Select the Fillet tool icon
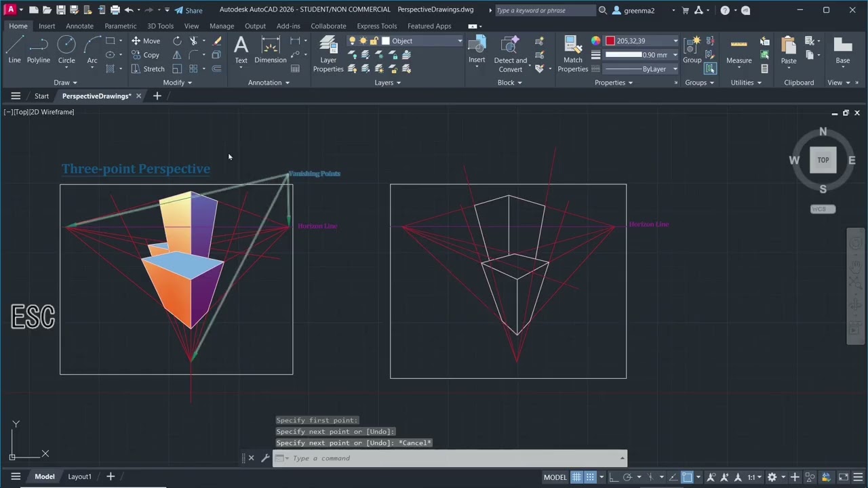The image size is (868, 488). pos(193,55)
